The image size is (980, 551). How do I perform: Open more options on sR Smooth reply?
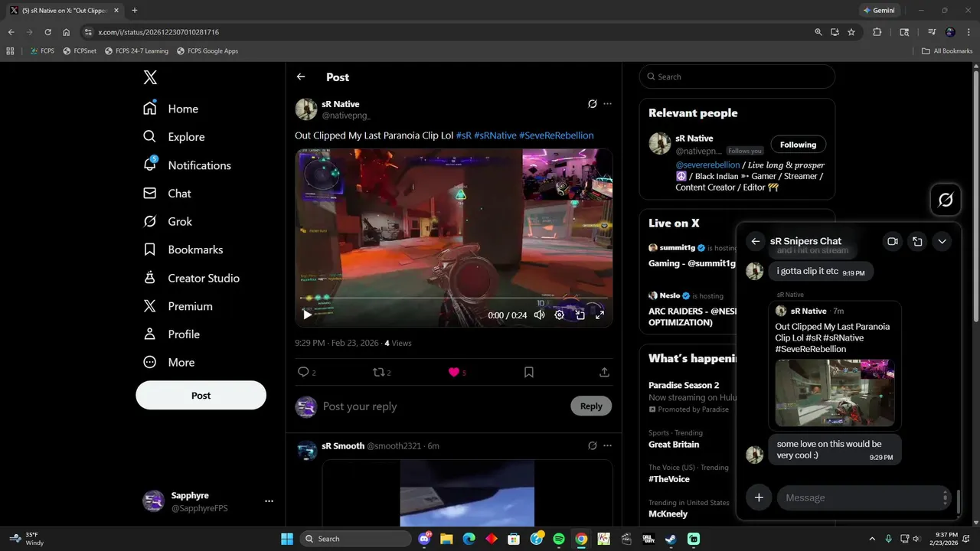[607, 445]
